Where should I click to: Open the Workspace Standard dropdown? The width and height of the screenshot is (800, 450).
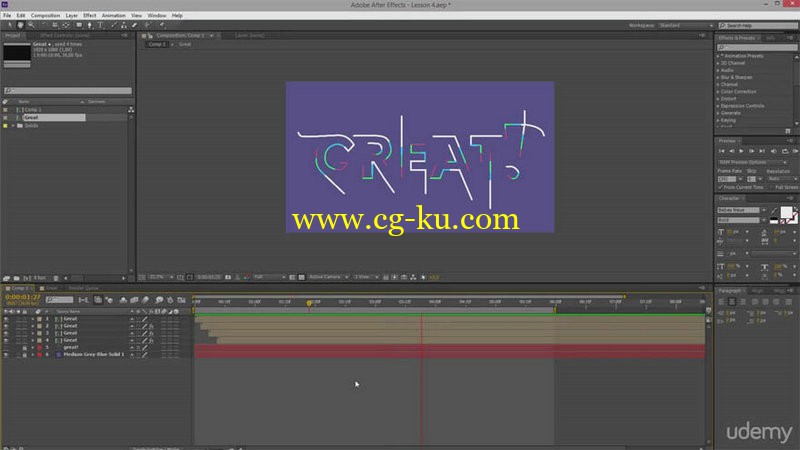(x=686, y=25)
